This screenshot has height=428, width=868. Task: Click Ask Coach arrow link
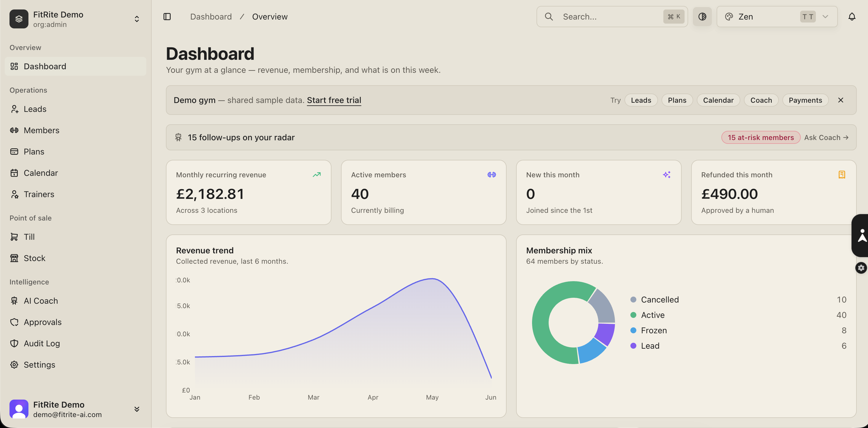coord(826,137)
